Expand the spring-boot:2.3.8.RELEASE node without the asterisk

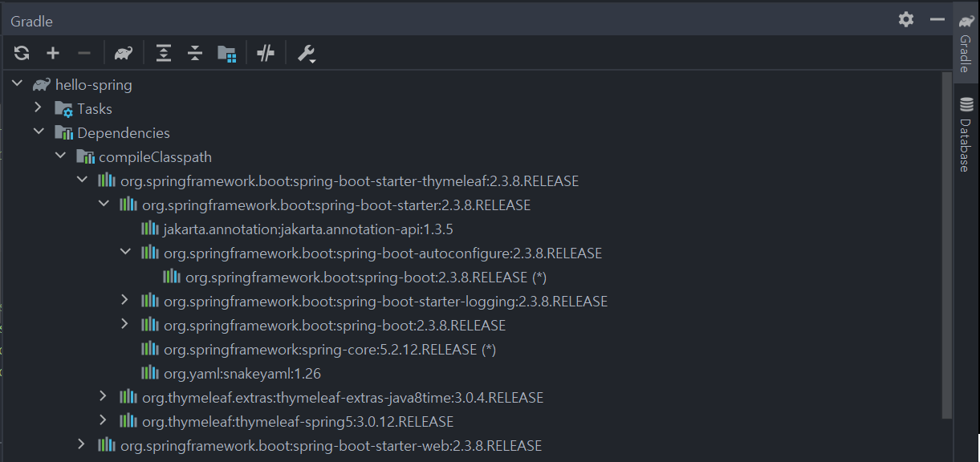point(125,324)
